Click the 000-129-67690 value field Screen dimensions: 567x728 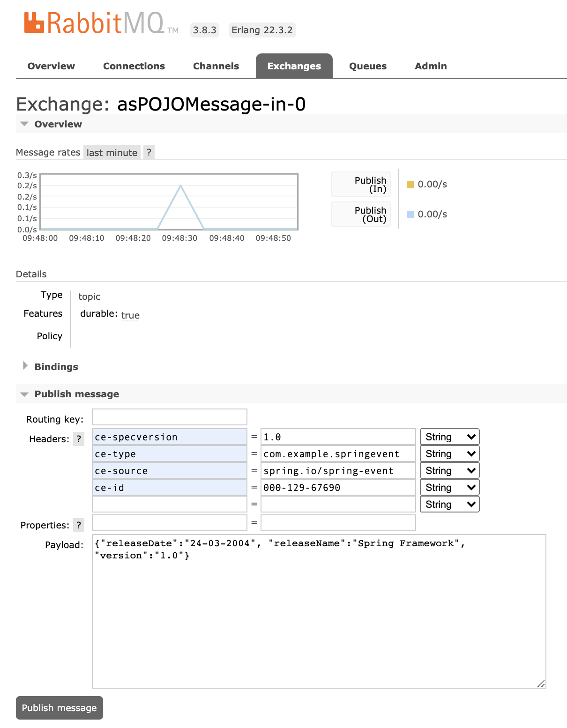tap(338, 487)
